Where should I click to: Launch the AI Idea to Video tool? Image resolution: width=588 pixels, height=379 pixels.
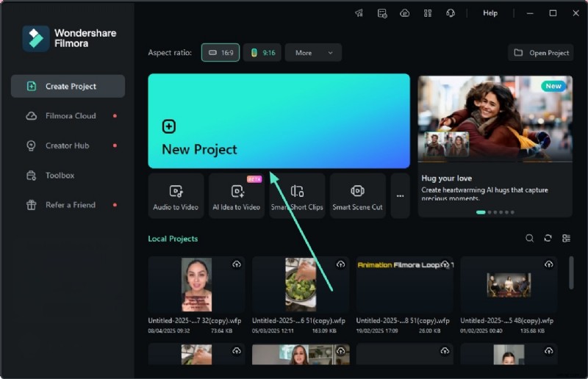point(237,195)
